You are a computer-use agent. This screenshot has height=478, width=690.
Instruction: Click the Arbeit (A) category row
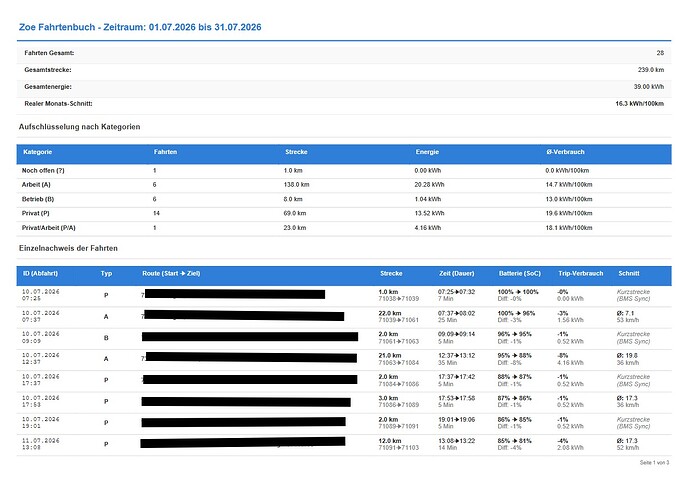(x=344, y=185)
